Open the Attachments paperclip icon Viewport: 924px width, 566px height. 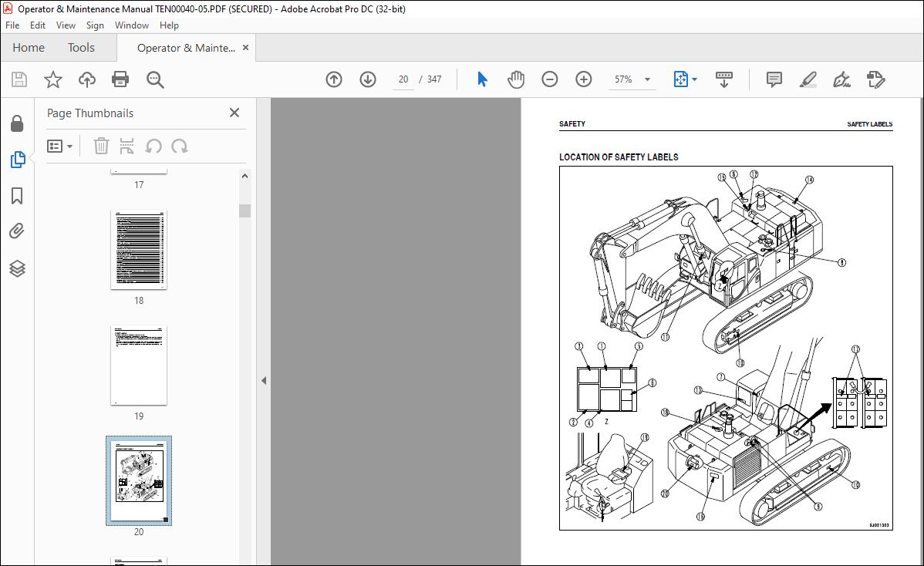pyautogui.click(x=17, y=231)
